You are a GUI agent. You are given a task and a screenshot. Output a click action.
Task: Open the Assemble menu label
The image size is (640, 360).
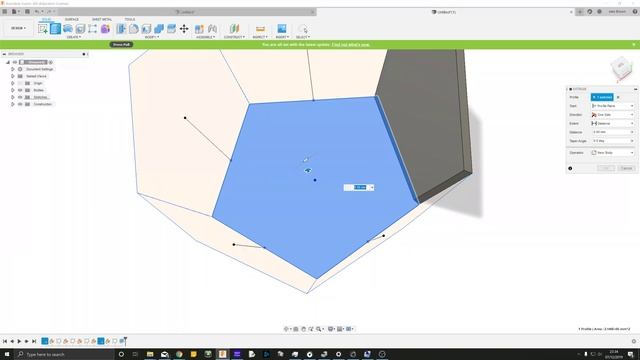205,37
